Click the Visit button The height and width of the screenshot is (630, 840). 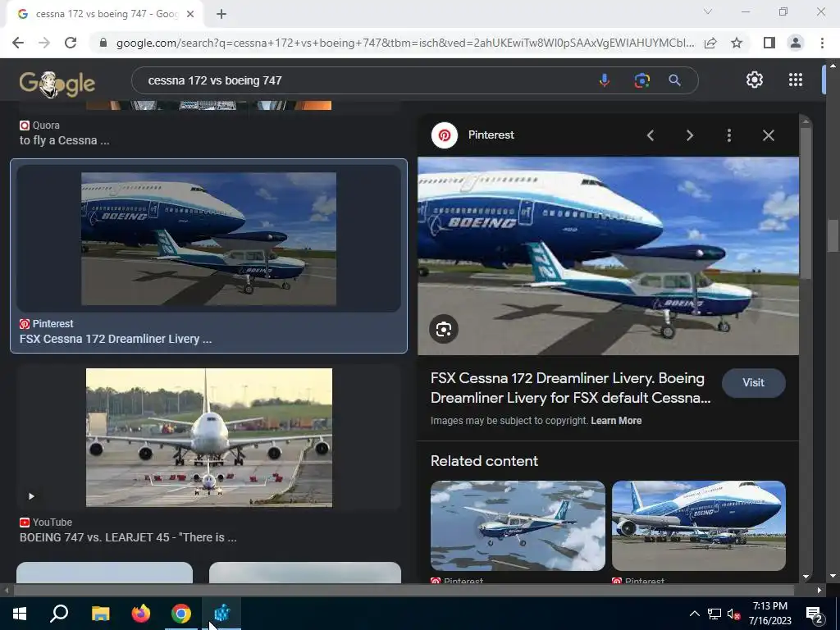(x=753, y=382)
